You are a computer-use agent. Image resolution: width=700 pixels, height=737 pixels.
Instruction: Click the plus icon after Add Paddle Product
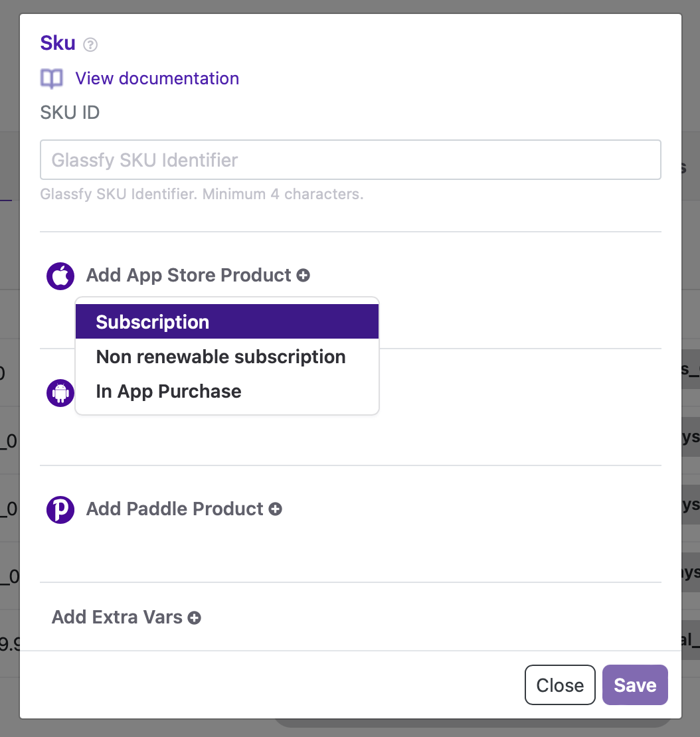tap(276, 509)
